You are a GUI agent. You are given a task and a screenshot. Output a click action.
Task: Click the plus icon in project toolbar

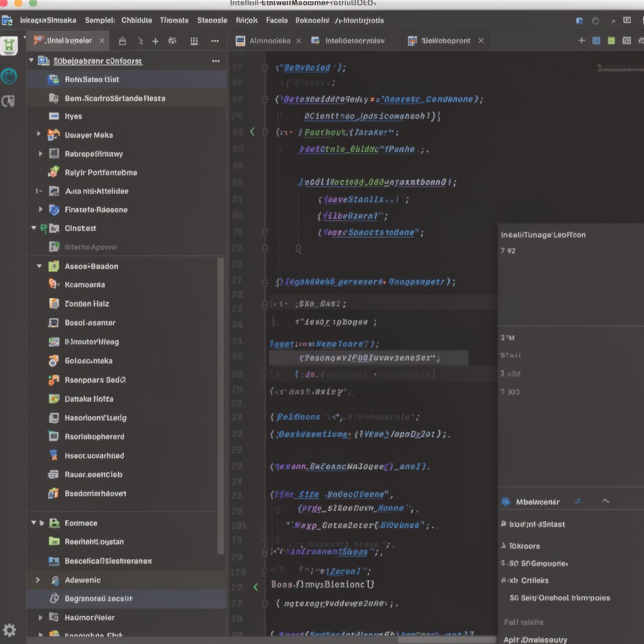coord(155,41)
